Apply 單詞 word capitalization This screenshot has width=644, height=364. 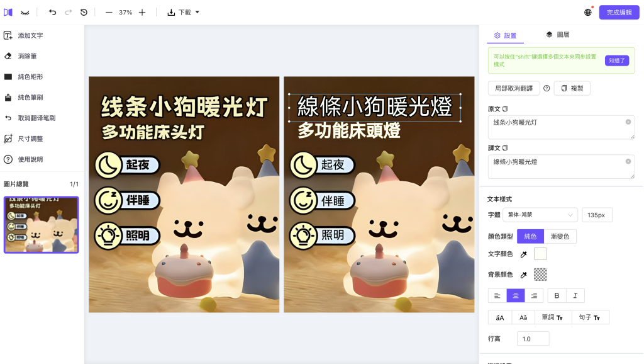pyautogui.click(x=553, y=317)
